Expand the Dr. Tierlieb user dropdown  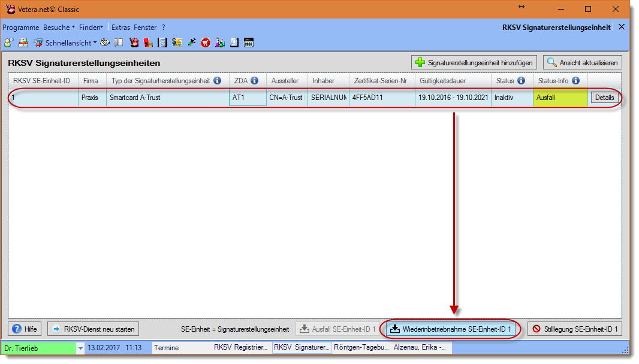[x=80, y=348]
